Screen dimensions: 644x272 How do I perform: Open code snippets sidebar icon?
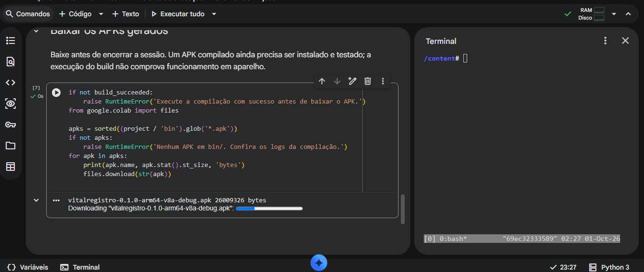pos(10,83)
